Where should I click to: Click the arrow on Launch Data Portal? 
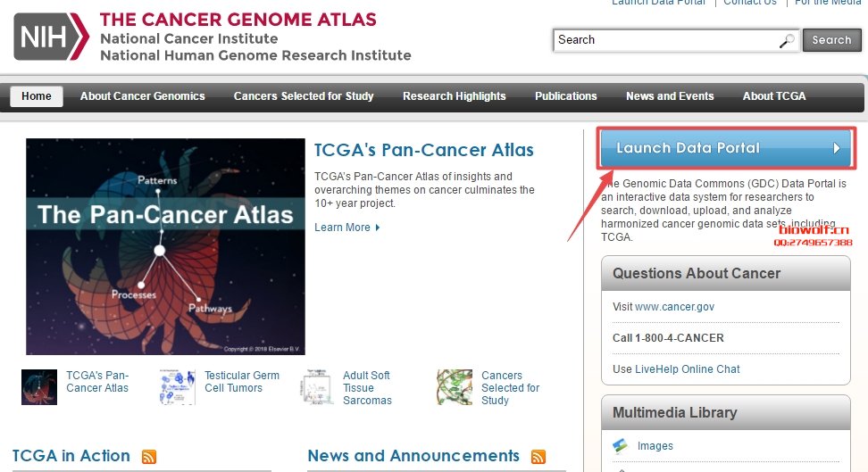pyautogui.click(x=837, y=148)
